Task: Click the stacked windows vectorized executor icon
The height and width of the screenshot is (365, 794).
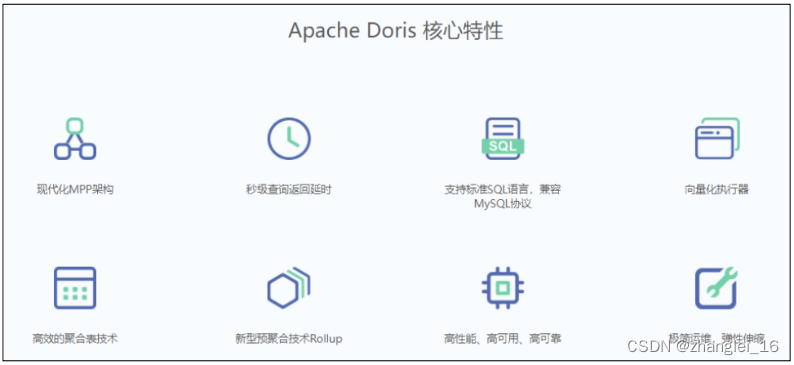Action: point(717,138)
